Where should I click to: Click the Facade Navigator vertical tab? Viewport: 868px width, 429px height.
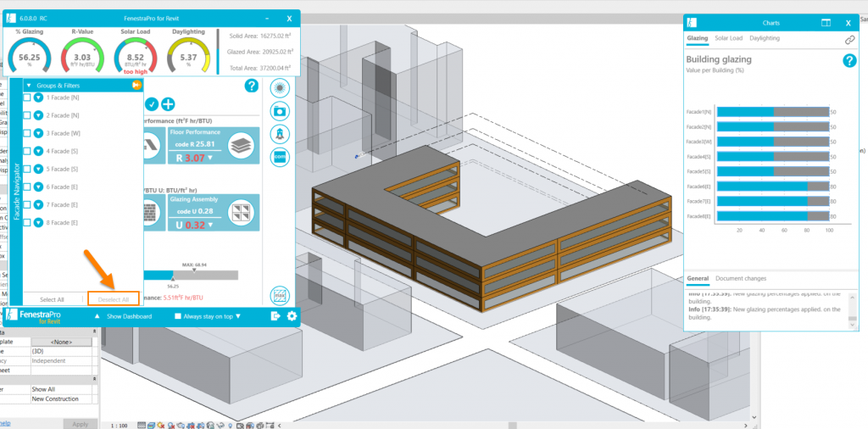[x=16, y=192]
